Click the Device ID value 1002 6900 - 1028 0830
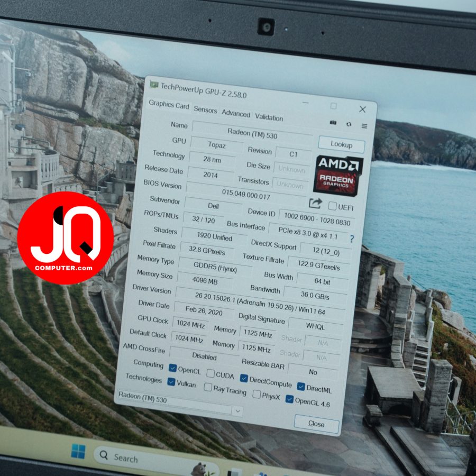This screenshot has width=476, height=476. (x=317, y=219)
